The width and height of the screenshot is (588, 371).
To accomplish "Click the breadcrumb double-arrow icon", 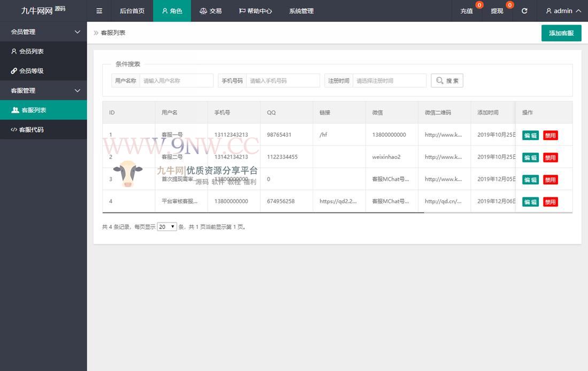I will click(96, 33).
